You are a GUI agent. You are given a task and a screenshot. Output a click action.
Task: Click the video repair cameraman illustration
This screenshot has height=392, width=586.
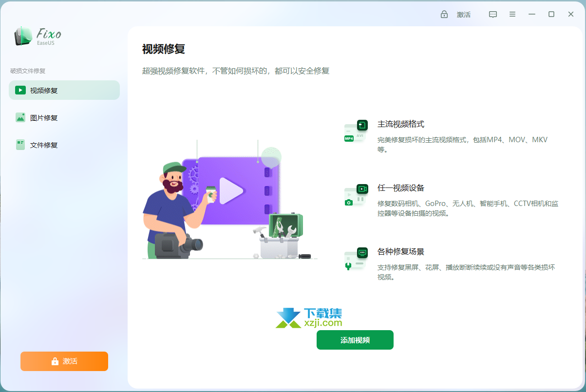pos(230,200)
